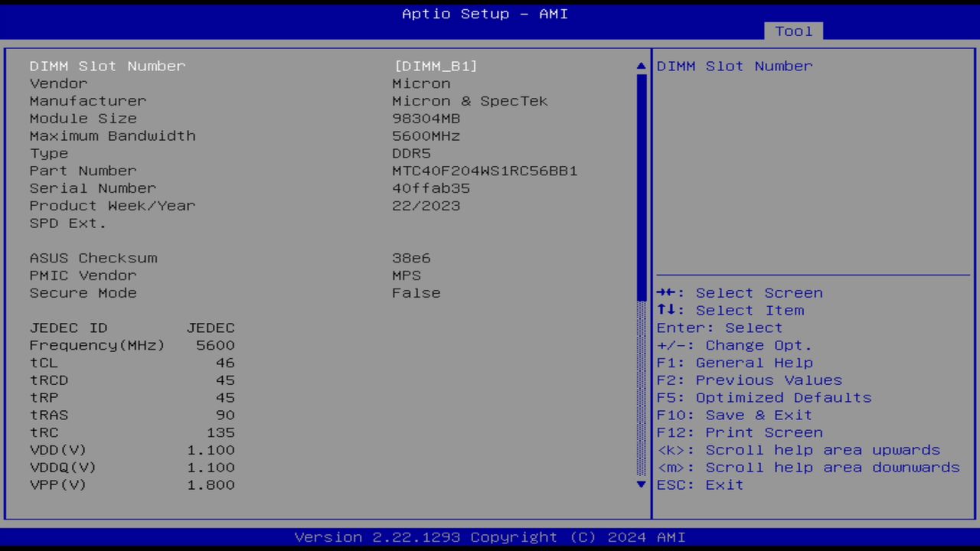The width and height of the screenshot is (980, 551).
Task: Click the ESC: Exit hint
Action: click(701, 485)
